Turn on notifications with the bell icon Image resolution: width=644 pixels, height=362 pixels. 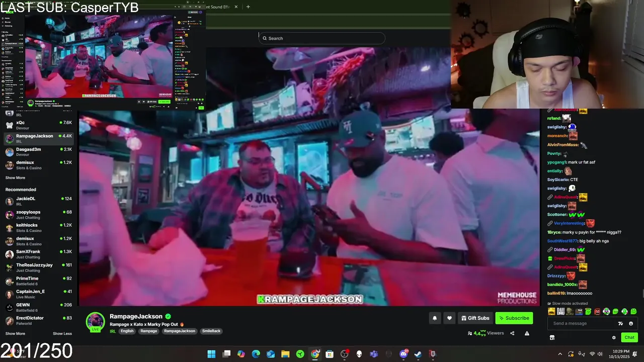(x=435, y=318)
